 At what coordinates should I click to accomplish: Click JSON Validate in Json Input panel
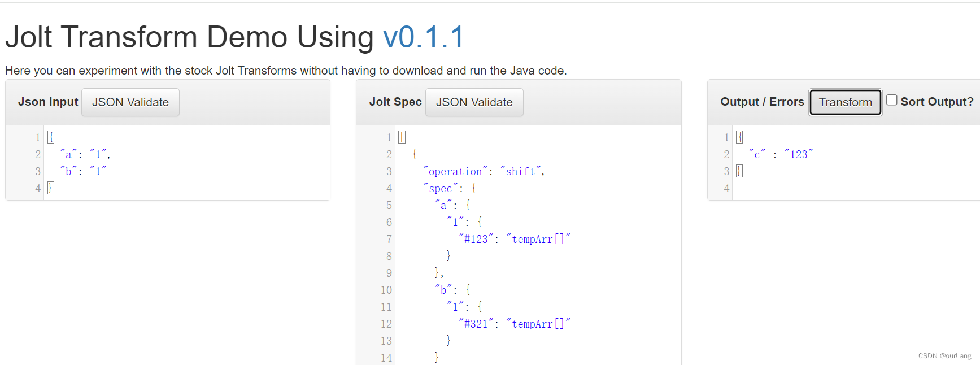(130, 102)
